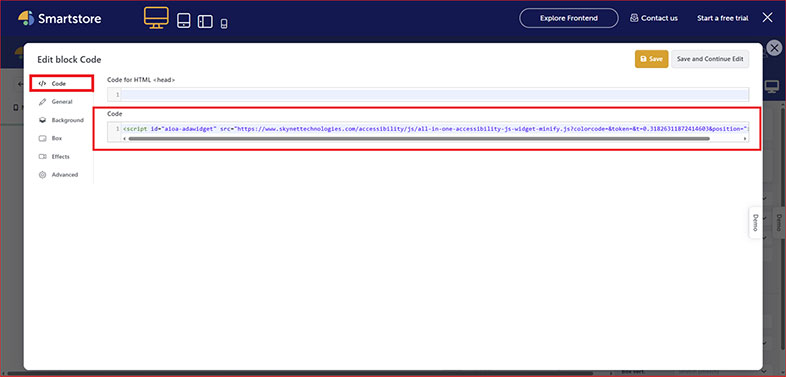The image size is (786, 377).
Task: Open Contact us link
Action: click(654, 18)
